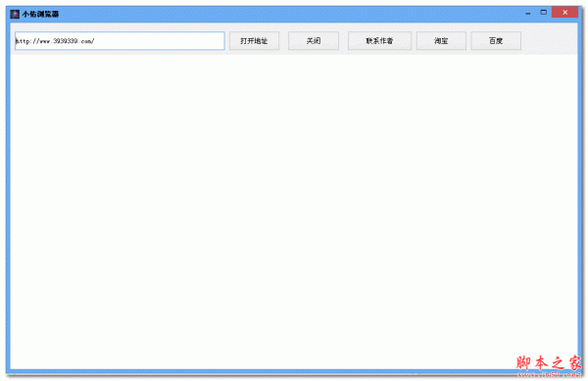Click the URL address input field
588x381 pixels.
click(120, 41)
